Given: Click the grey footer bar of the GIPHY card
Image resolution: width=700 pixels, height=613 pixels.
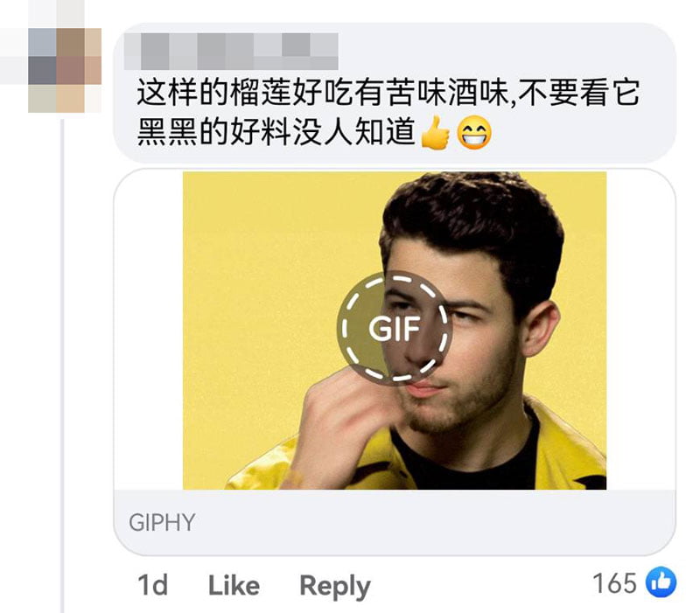Looking at the screenshot, I should [x=395, y=522].
